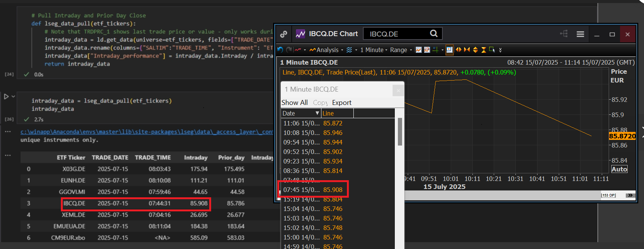Click the IBCQ.DE cell in notebook table
This screenshot has height=249, width=644.
coord(74,203)
